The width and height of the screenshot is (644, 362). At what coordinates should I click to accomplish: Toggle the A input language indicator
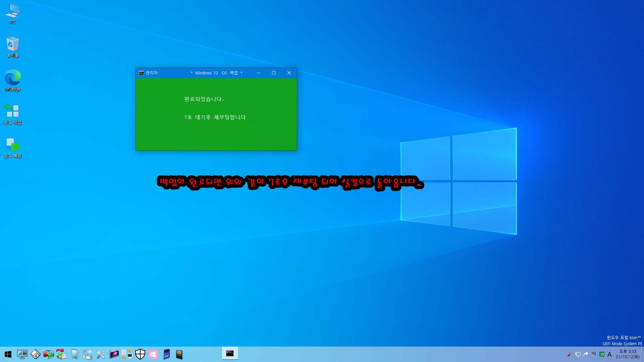tap(609, 354)
